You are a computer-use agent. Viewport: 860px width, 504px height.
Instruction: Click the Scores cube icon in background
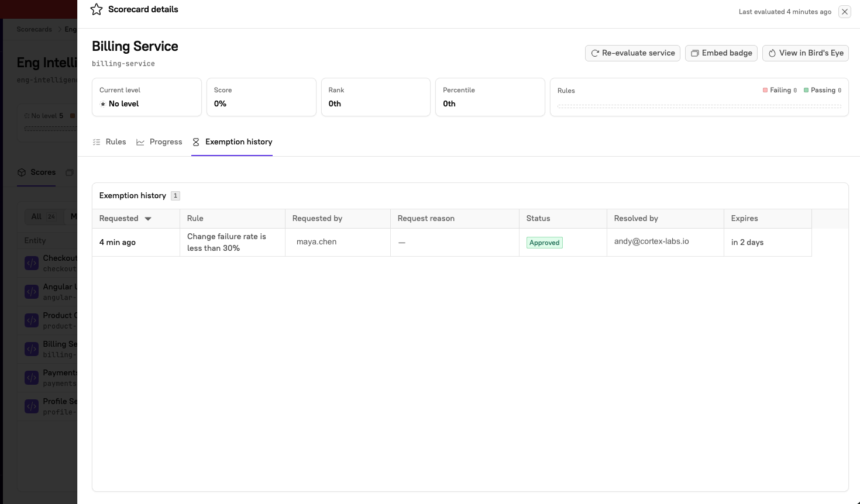22,172
